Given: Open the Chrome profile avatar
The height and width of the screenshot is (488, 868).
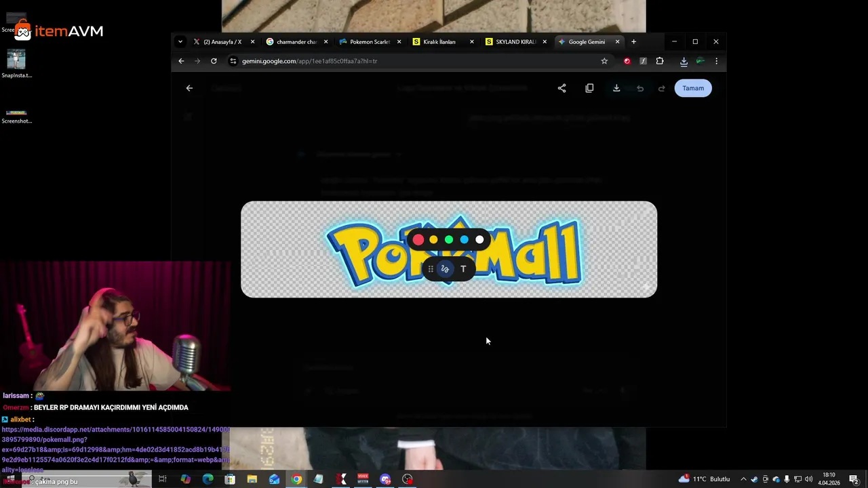Looking at the screenshot, I should (x=701, y=61).
